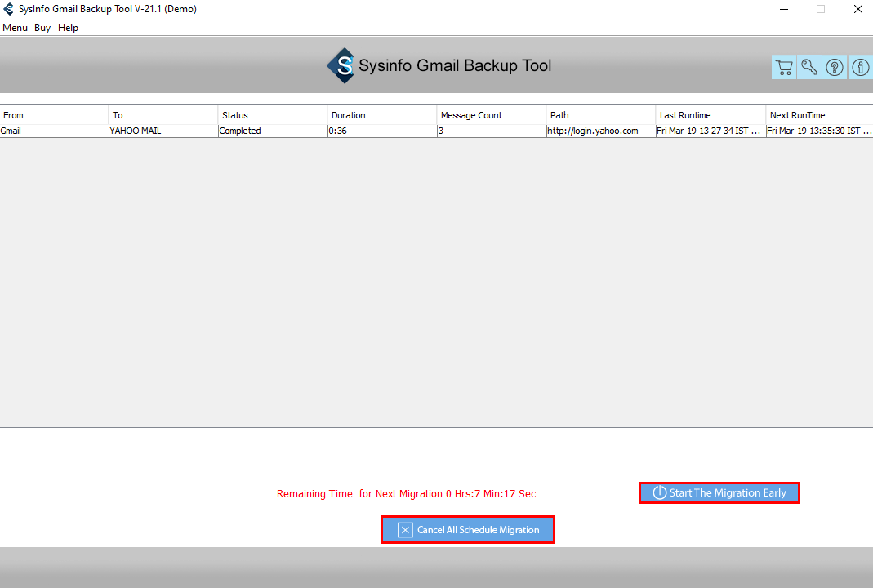Click the Message Count column header
This screenshot has height=588, width=873.
point(492,115)
